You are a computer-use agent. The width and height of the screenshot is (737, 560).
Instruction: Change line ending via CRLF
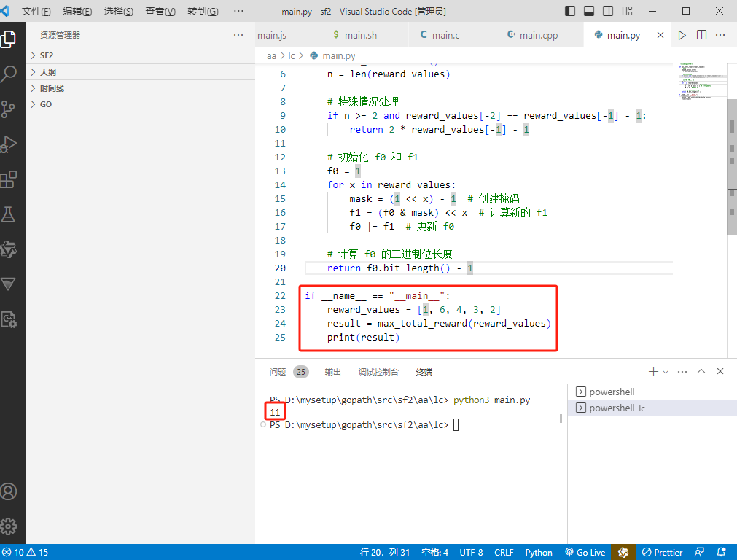504,552
